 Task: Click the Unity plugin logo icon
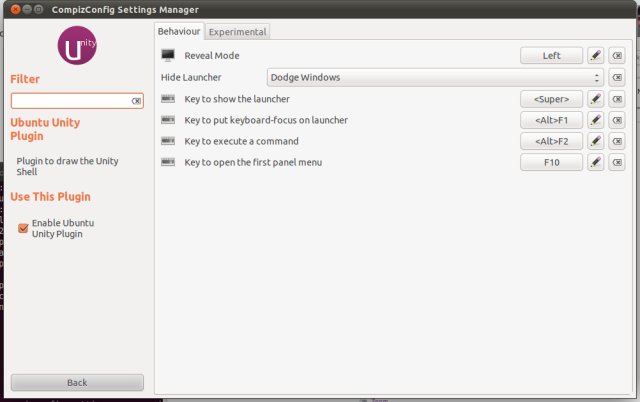click(77, 45)
